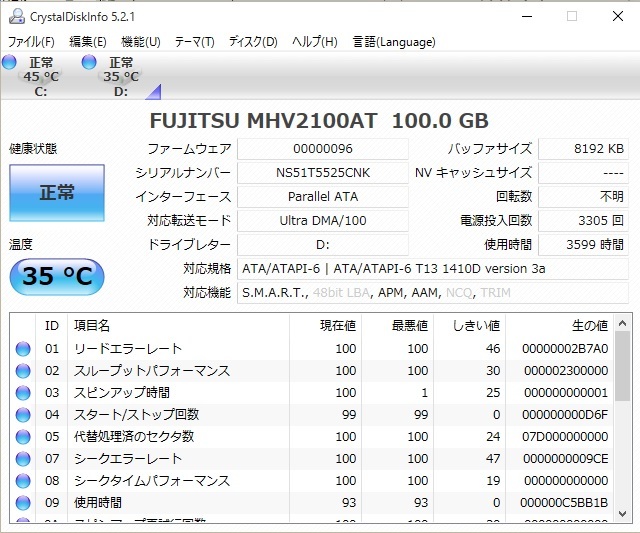Click the FUJITSU MHV2100AT 100.0 GB title
Image resolution: width=640 pixels, height=533 pixels.
point(319,121)
